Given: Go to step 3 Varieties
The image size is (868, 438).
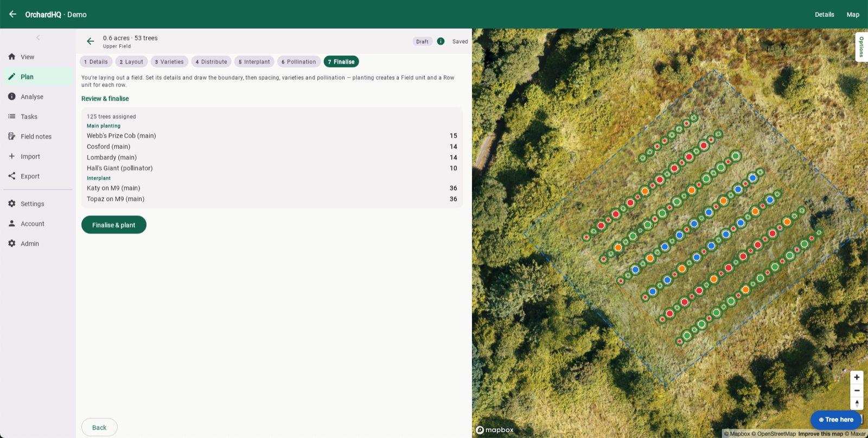Looking at the screenshot, I should point(169,62).
